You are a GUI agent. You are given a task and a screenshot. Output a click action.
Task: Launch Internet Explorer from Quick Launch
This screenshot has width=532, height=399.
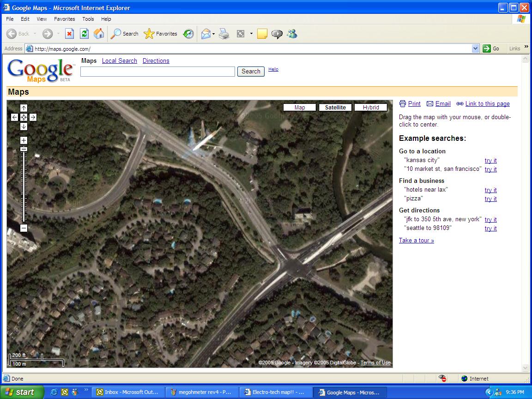tap(54, 392)
